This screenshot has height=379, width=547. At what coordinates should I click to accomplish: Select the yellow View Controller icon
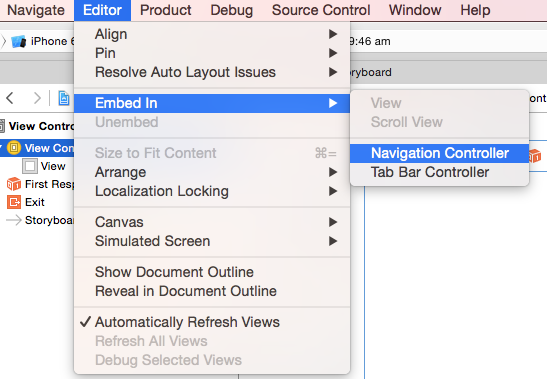click(14, 148)
